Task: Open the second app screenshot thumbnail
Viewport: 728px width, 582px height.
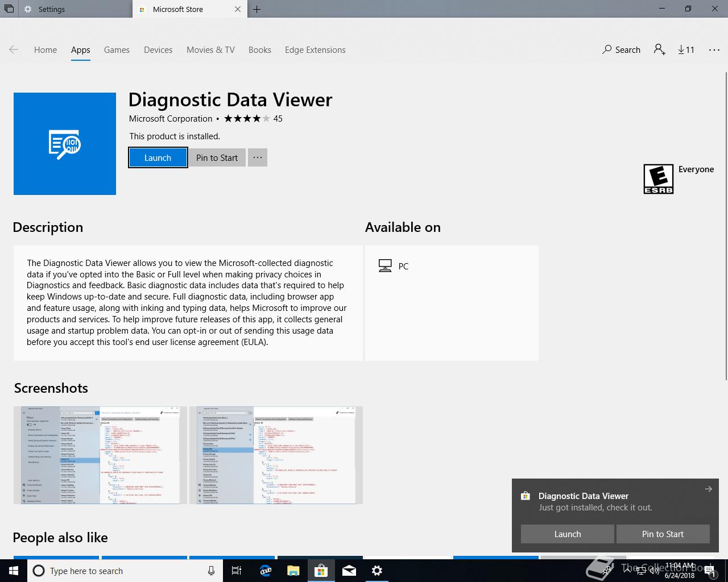Action: [x=276, y=455]
